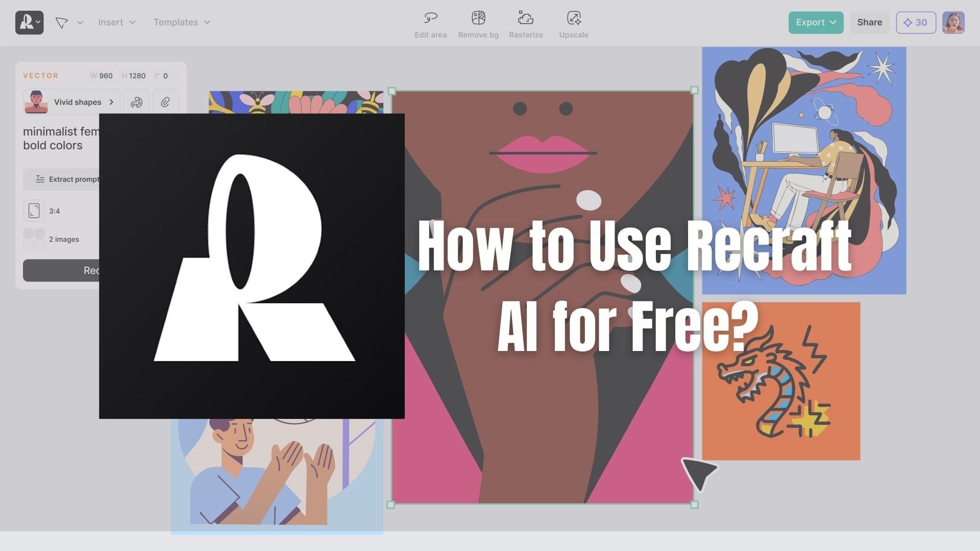Click the 30 credits counter
This screenshot has height=551, width=980.
pos(915,22)
